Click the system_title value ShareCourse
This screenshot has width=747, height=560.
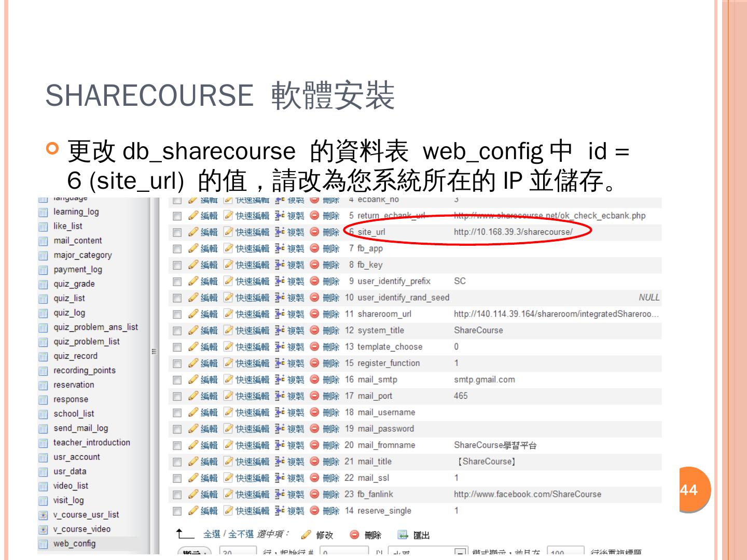[x=478, y=330]
